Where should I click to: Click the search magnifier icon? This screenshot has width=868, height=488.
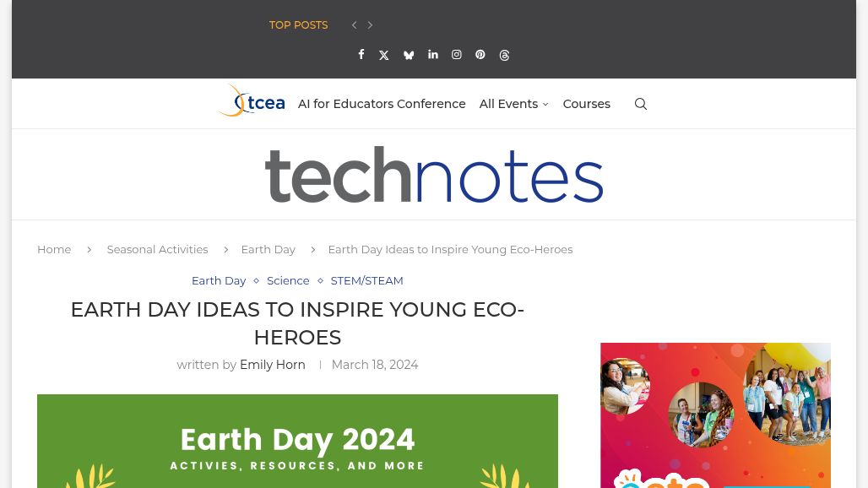click(641, 104)
